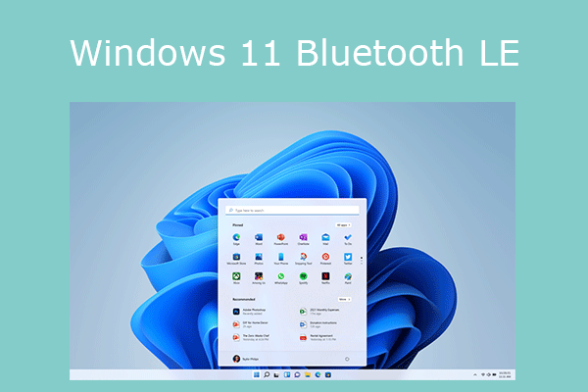This screenshot has width=588, height=392.
Task: Launch the Spotify app
Action: (303, 277)
